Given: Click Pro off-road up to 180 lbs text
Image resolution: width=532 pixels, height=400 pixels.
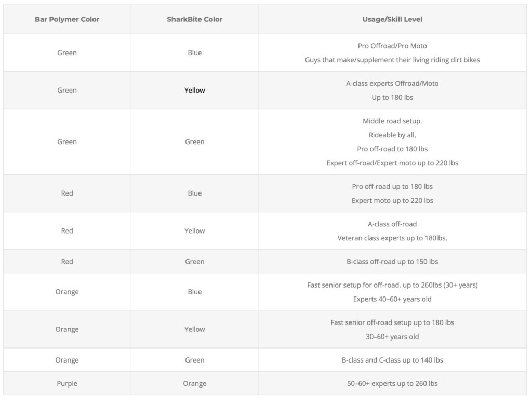Looking at the screenshot, I should pyautogui.click(x=392, y=186).
